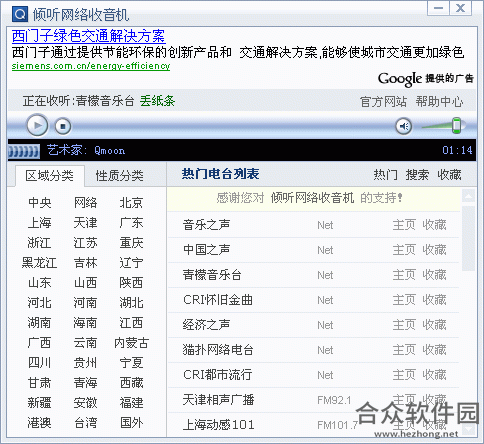This screenshot has height=444, width=484.
Task: Select 吉林 region
Action: (85, 263)
